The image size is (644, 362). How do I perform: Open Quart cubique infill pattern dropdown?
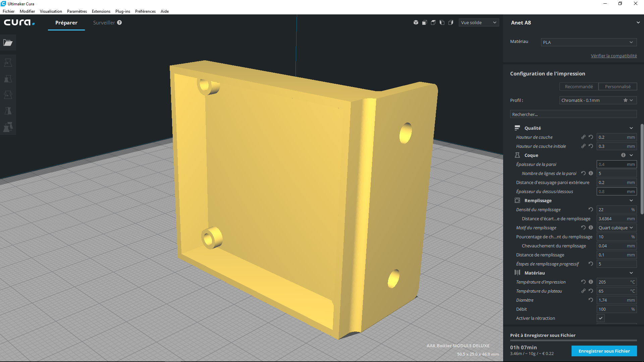pyautogui.click(x=616, y=228)
